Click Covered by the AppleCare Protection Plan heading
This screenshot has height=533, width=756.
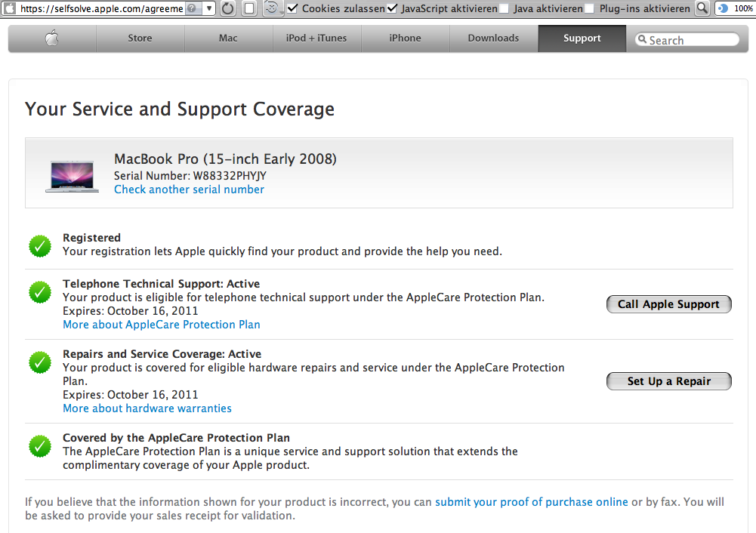point(176,438)
